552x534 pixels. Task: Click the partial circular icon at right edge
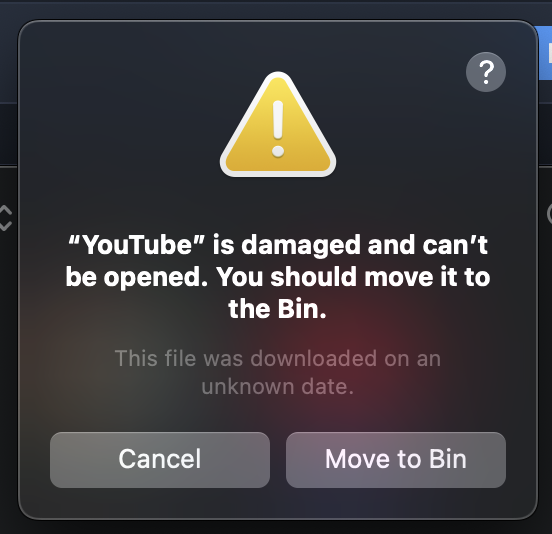549,214
